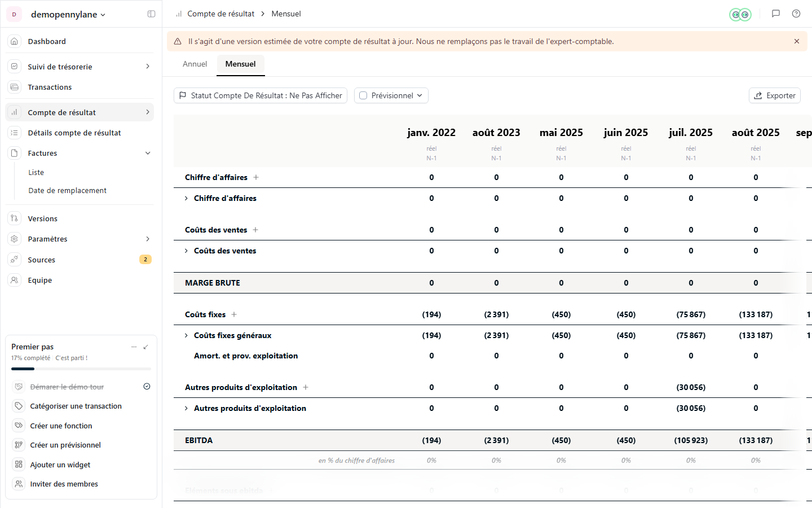
Task: Click the Sources notification badge showing 2
Action: pyautogui.click(x=145, y=260)
